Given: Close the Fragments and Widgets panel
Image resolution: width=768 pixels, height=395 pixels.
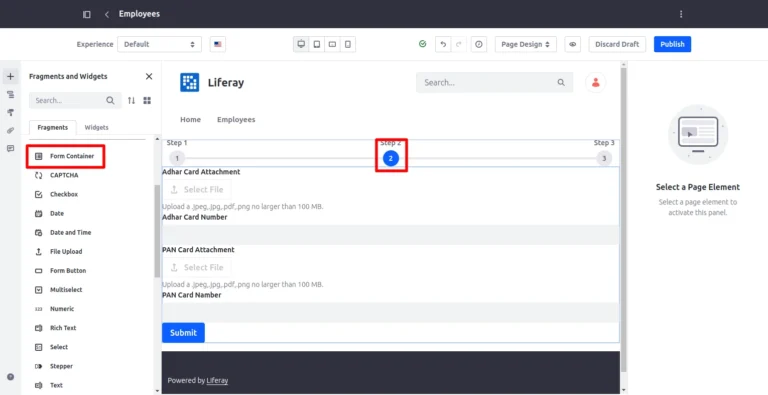Looking at the screenshot, I should [x=149, y=76].
